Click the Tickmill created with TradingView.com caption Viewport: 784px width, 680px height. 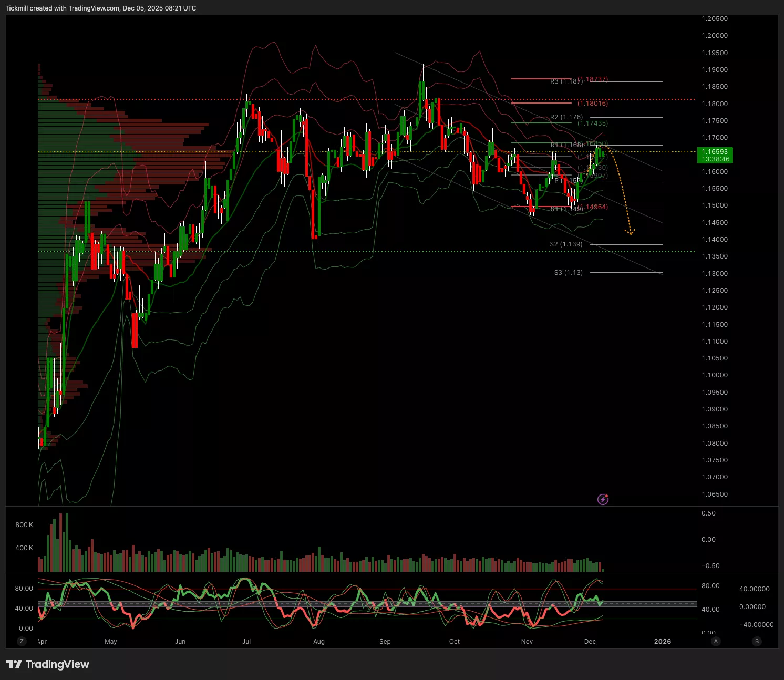tap(101, 8)
